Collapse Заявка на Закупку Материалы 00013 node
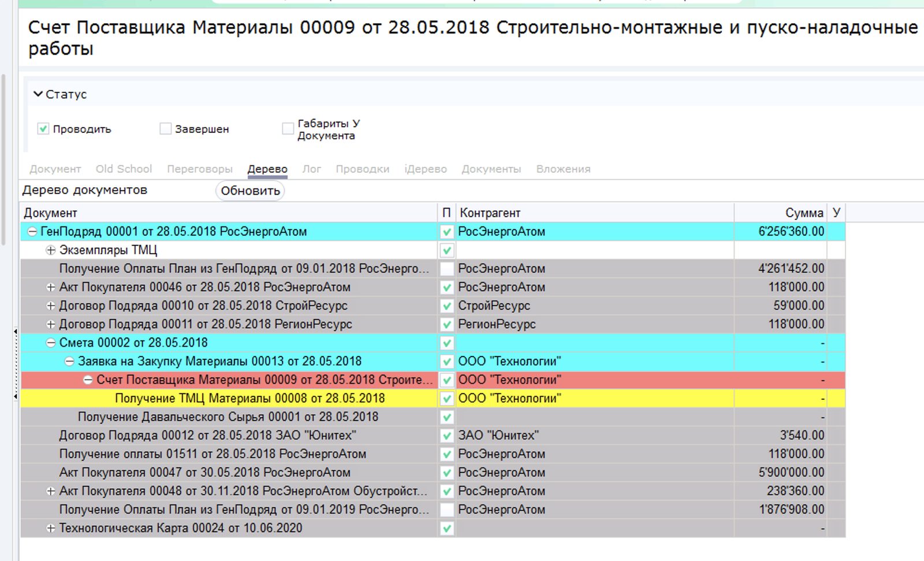Image resolution: width=924 pixels, height=561 pixels. [69, 361]
